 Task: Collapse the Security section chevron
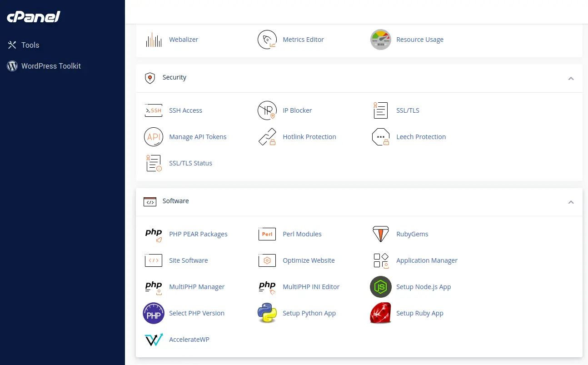(571, 78)
